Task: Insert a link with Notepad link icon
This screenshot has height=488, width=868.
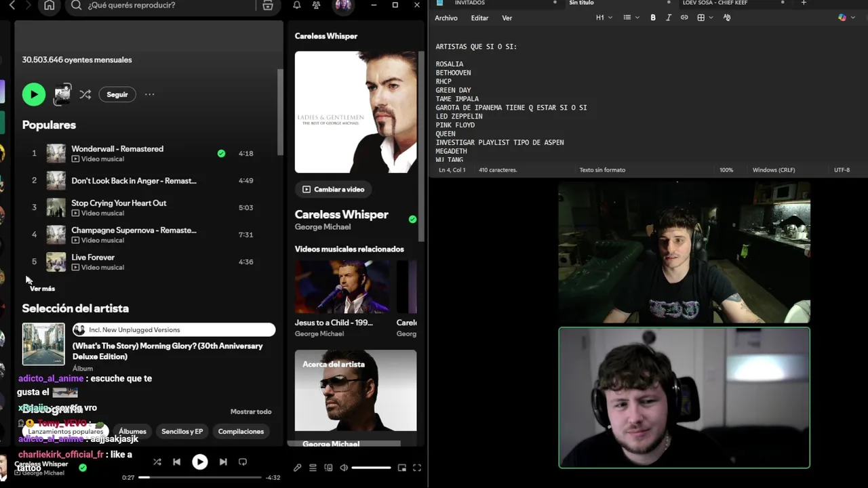Action: tap(684, 18)
